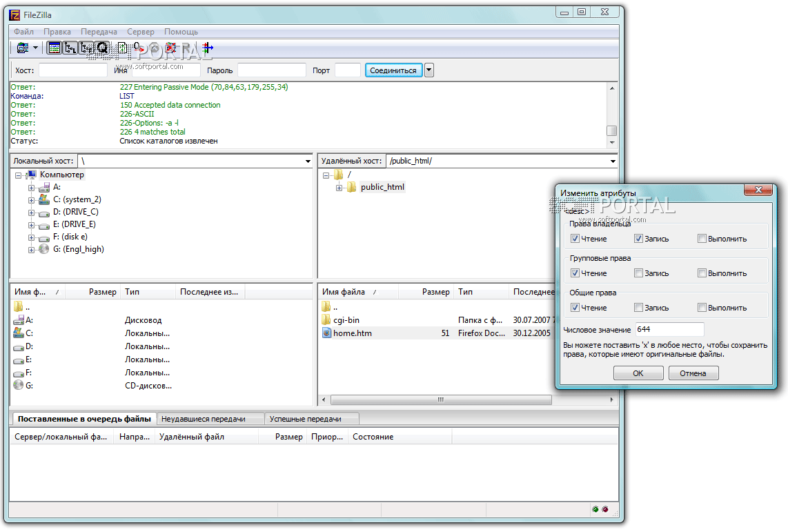The width and height of the screenshot is (788, 532).
Task: Click the root folder icon in the remote tree
Action: pyautogui.click(x=338, y=175)
